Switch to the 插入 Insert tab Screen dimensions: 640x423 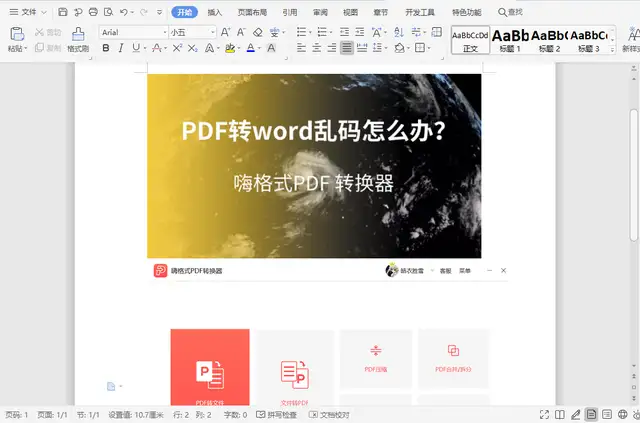pyautogui.click(x=215, y=12)
